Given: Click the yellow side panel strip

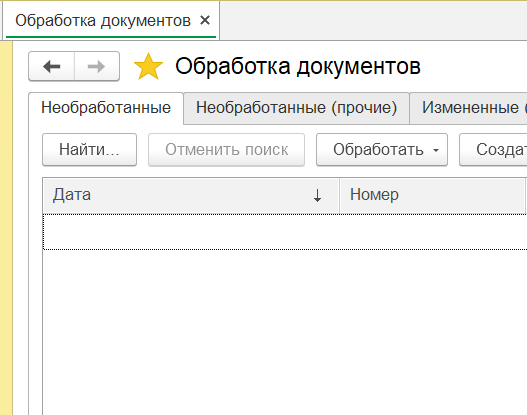Looking at the screenshot, I should tap(6, 228).
